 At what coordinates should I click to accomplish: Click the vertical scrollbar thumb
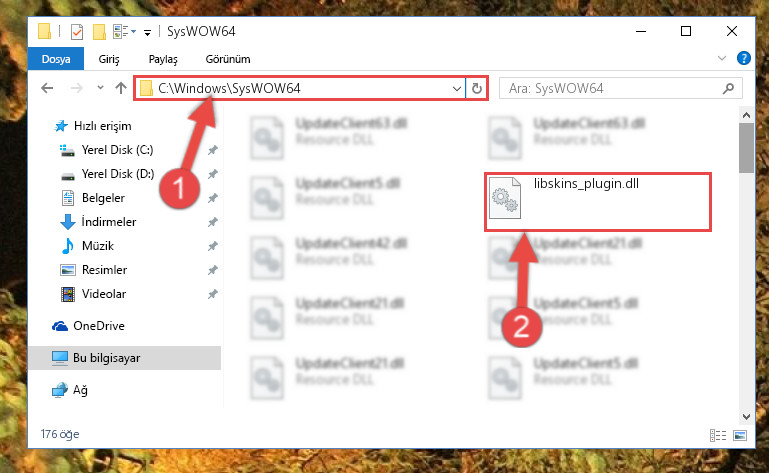[746, 147]
